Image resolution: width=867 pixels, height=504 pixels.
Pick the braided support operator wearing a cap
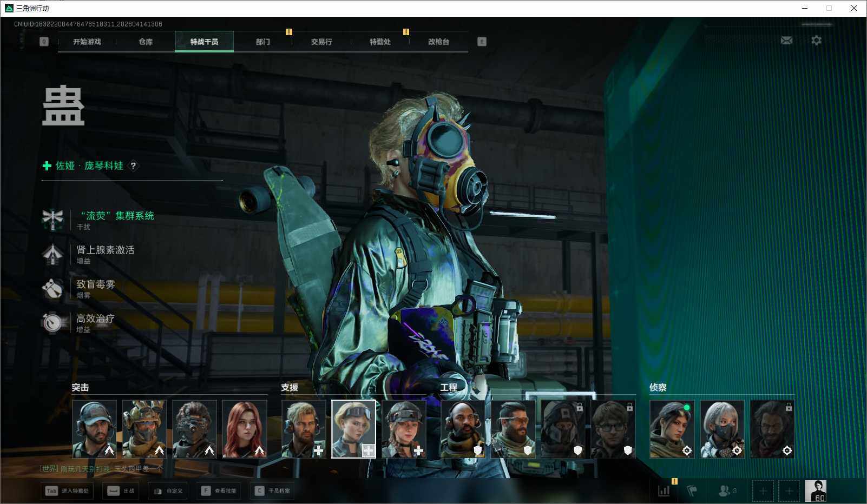coord(404,429)
